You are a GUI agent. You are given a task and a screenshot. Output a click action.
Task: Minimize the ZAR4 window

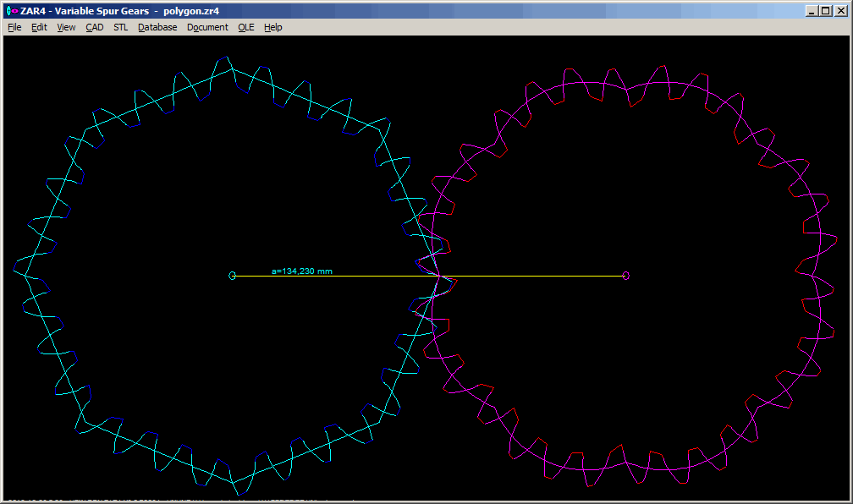(812, 11)
